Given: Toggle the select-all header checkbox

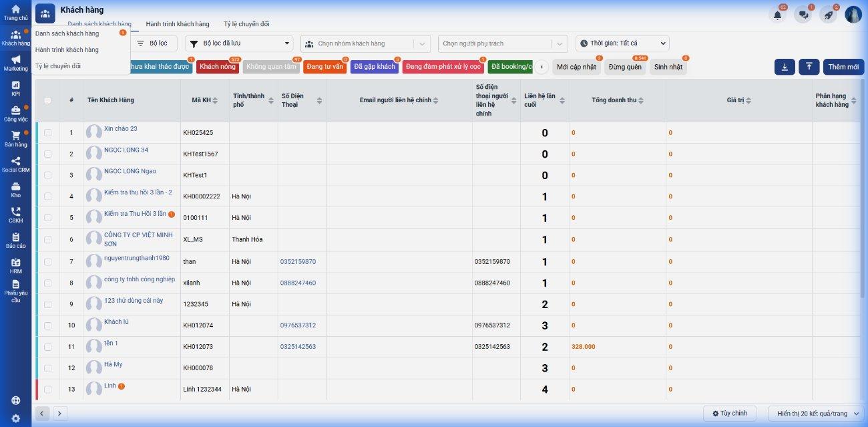Looking at the screenshot, I should coord(47,100).
